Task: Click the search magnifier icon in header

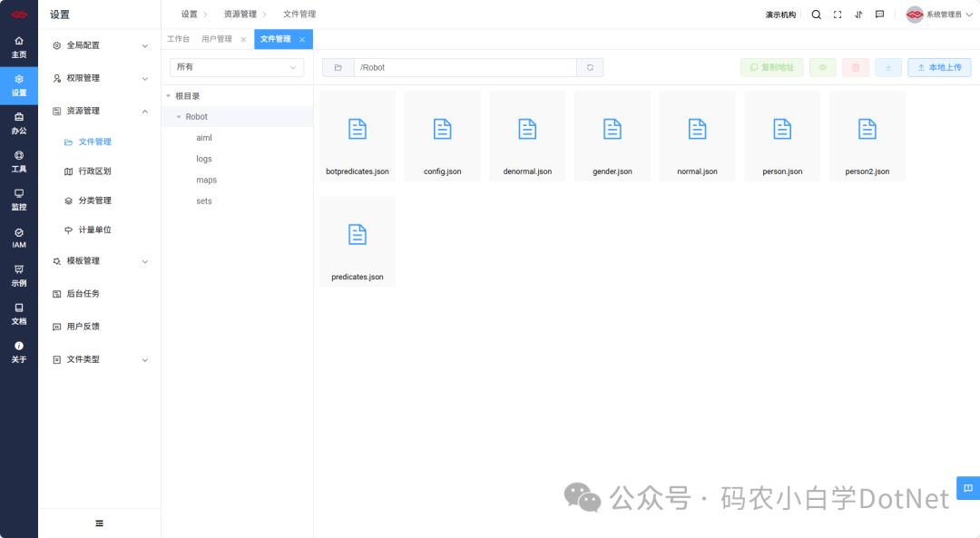Action: tap(817, 15)
